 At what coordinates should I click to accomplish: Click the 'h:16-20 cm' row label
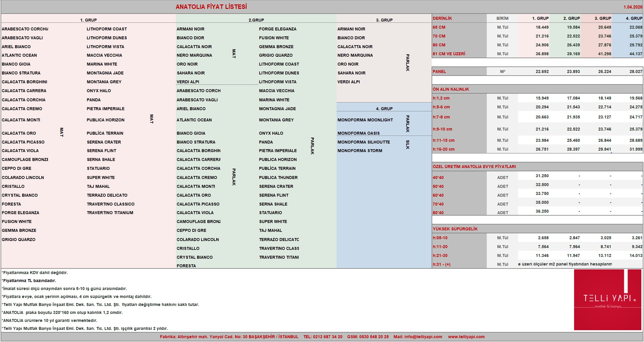444,149
